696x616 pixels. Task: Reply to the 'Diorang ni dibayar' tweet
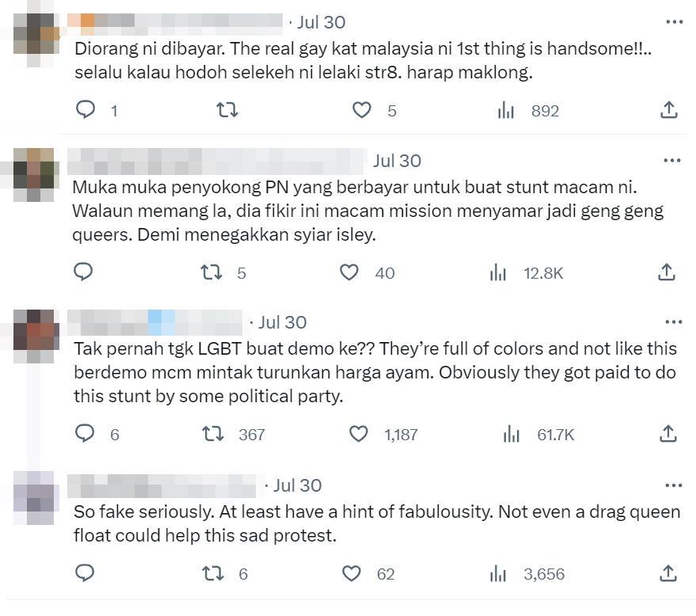tap(86, 109)
